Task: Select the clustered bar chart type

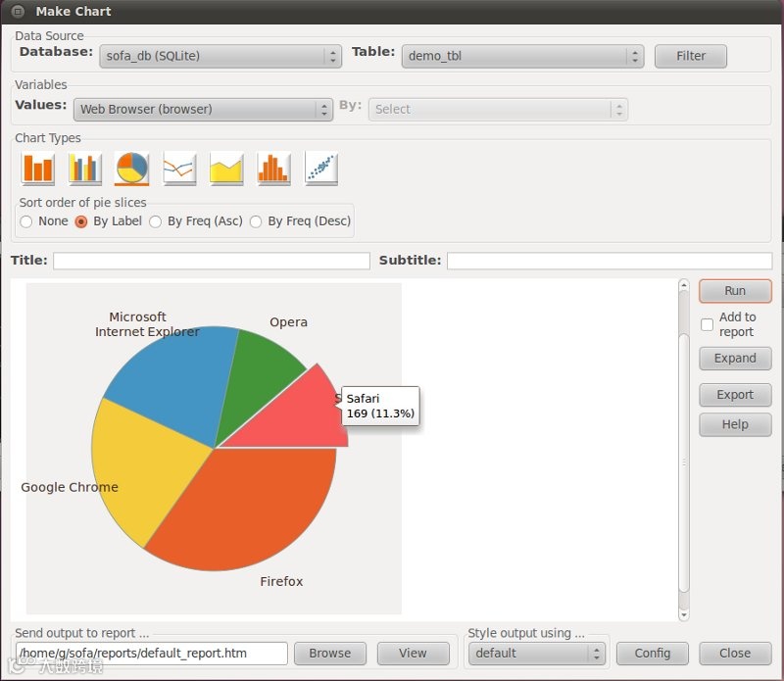Action: 85,168
